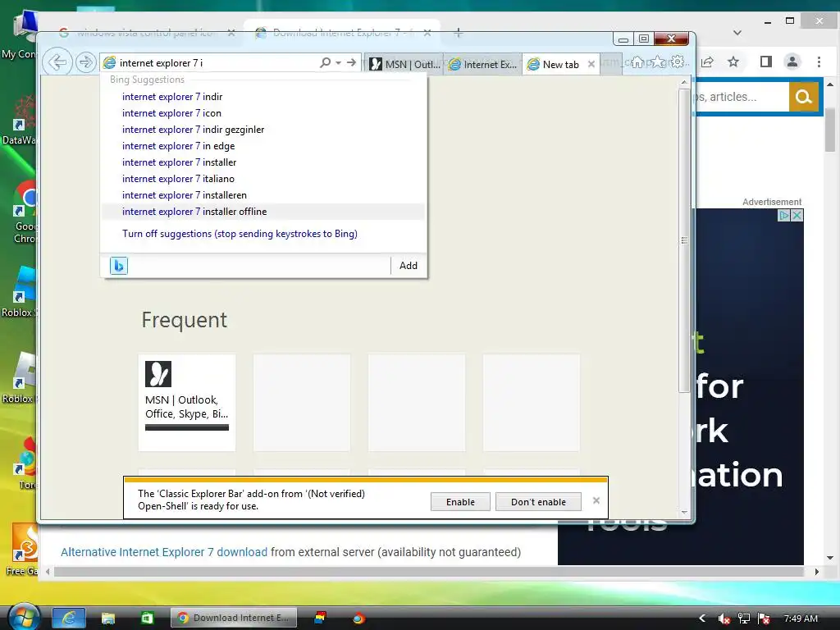Click the Bing search provider icon
Image resolution: width=840 pixels, height=630 pixels.
(119, 266)
